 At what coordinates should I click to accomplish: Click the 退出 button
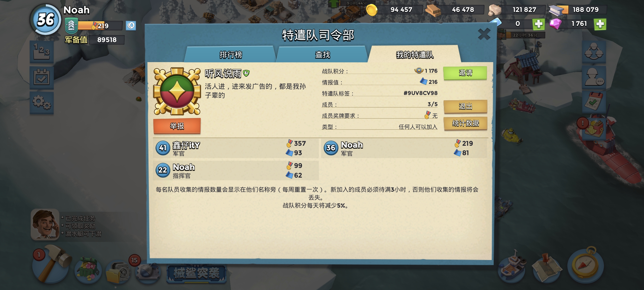point(465,106)
